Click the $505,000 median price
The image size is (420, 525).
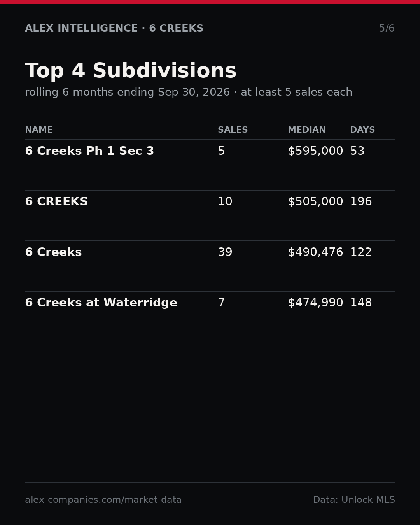[315, 202]
